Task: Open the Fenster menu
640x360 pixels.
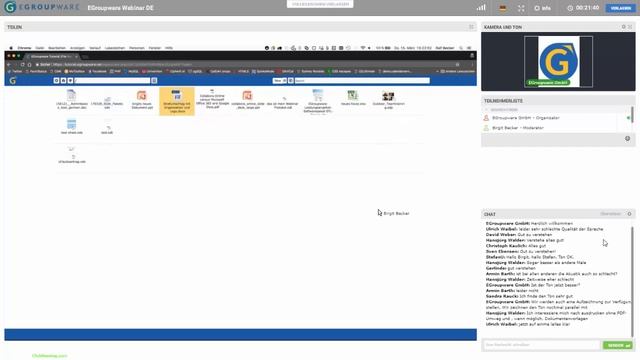Action: [154, 48]
